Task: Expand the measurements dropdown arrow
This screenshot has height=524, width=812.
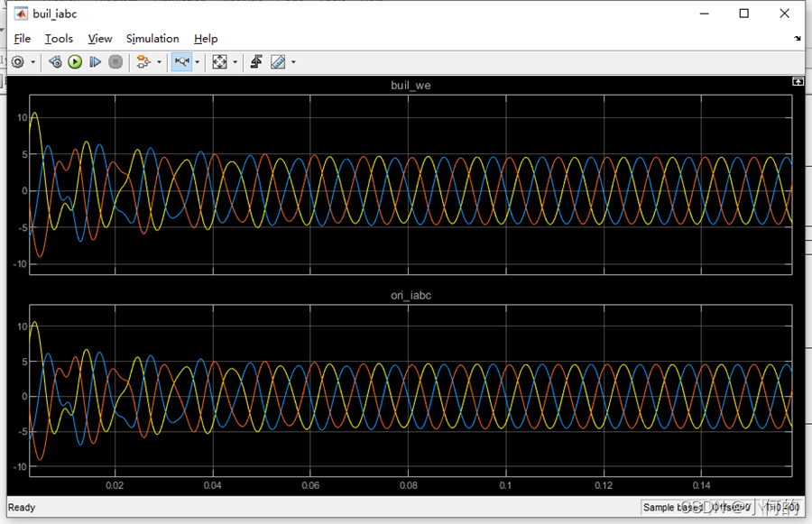Action: [293, 62]
